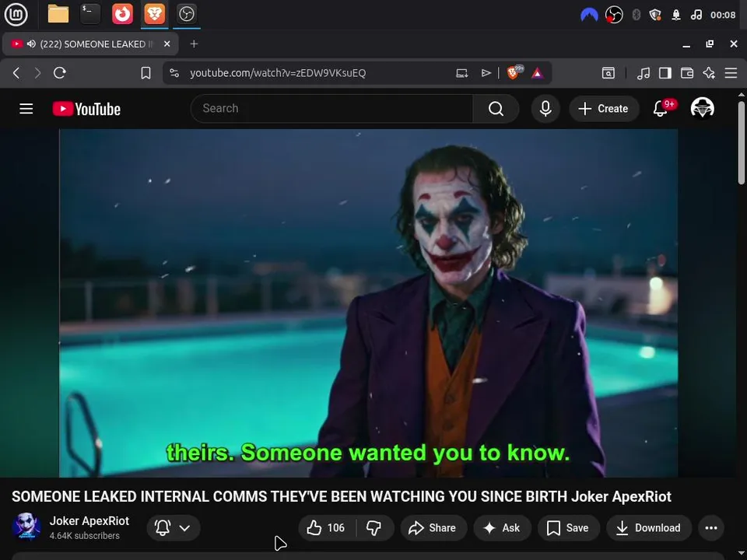Open the Brave main hamburger menu
This screenshot has height=560, width=747.
tap(731, 73)
